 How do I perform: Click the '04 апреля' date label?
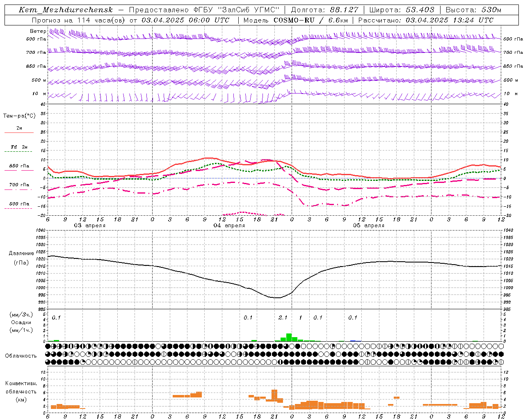(229, 226)
